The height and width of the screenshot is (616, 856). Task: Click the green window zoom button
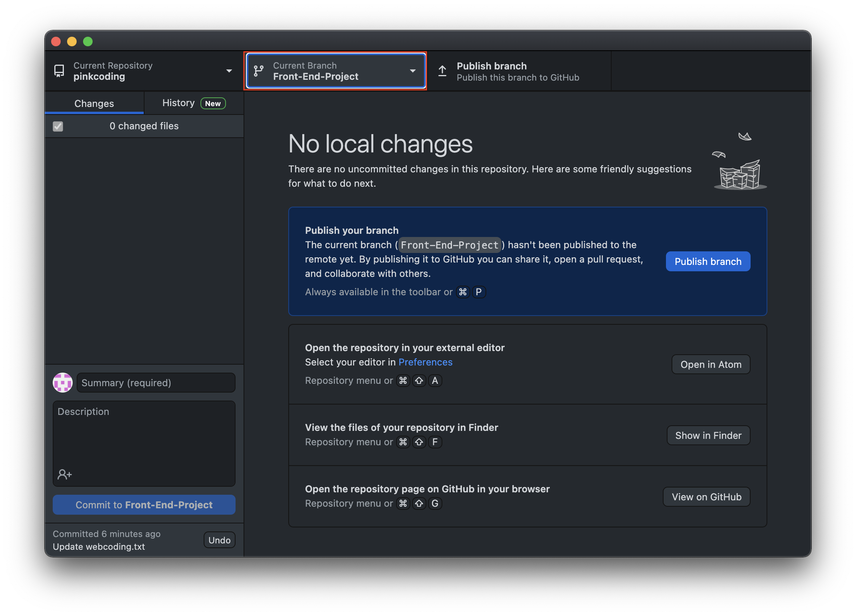coord(88,41)
